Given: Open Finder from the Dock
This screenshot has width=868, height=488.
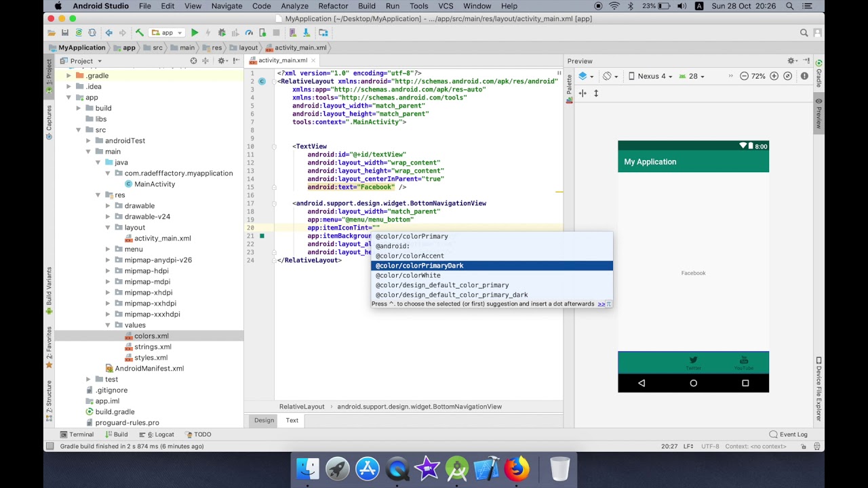Looking at the screenshot, I should [308, 469].
